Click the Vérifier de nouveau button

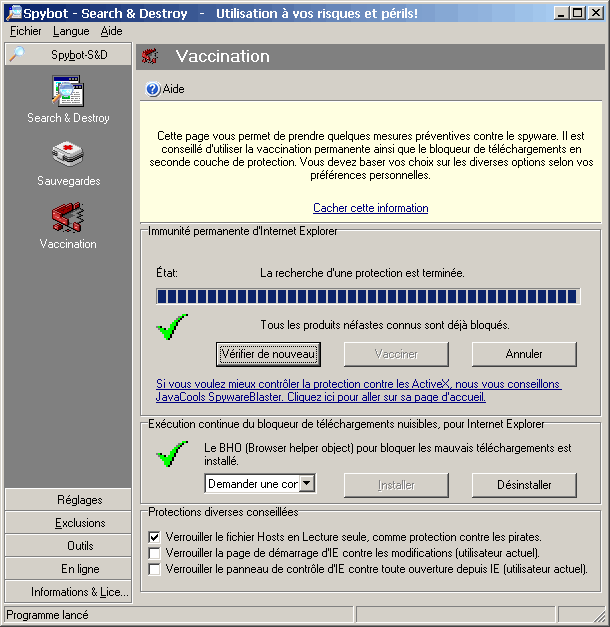268,354
